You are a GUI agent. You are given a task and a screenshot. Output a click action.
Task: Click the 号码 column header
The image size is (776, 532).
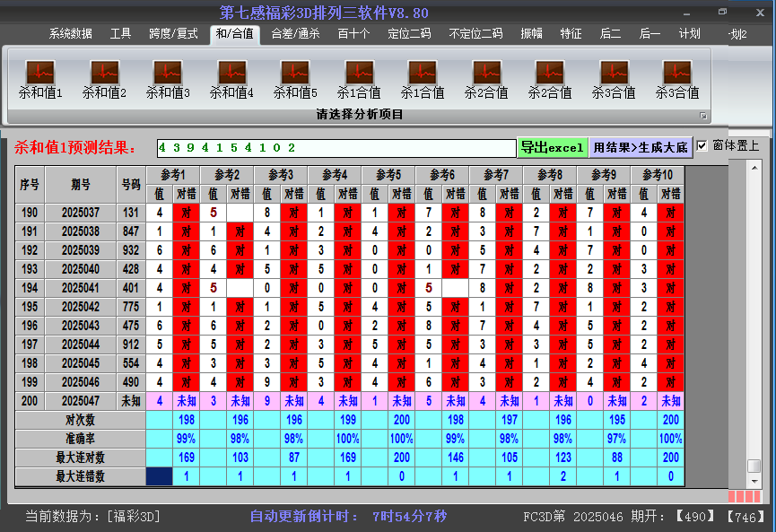tap(131, 185)
